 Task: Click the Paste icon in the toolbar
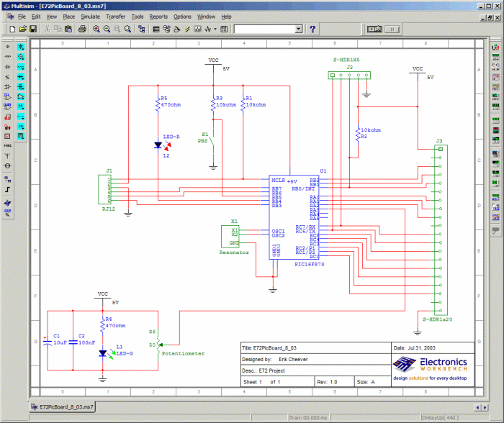pyautogui.click(x=68, y=29)
